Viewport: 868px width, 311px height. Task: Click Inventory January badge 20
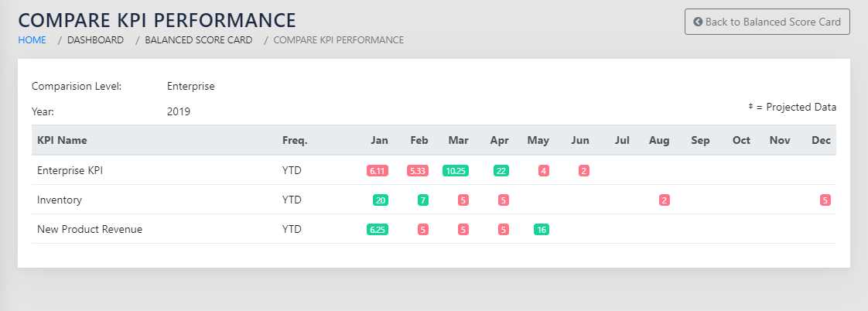click(380, 200)
